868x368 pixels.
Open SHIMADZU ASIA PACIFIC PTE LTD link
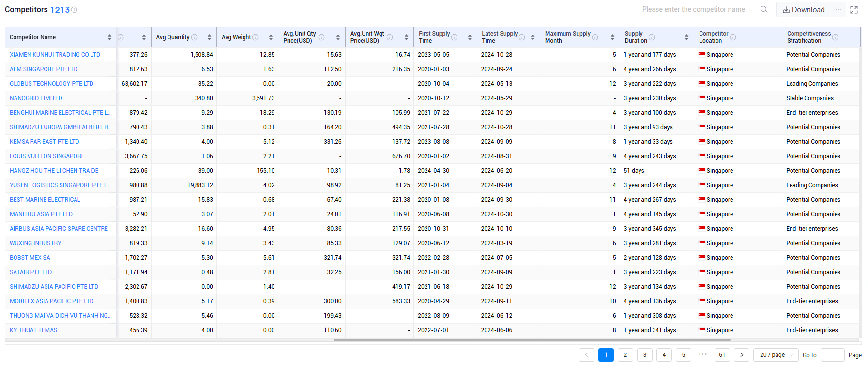click(x=54, y=287)
